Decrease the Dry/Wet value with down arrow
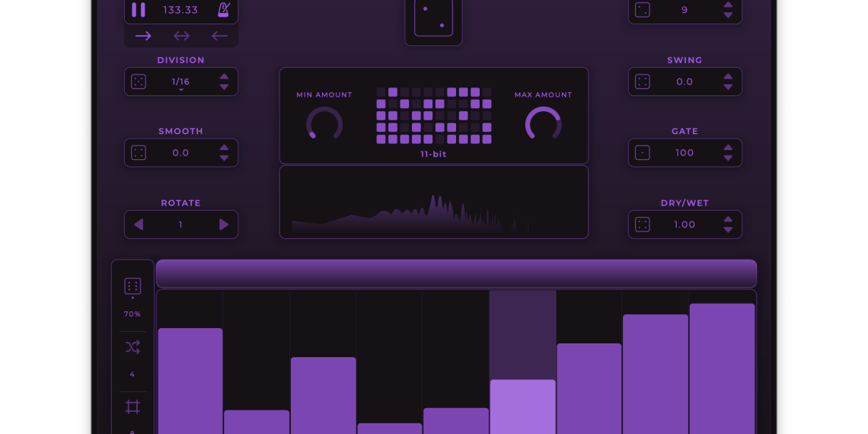Viewport: 868px width, 434px height. [728, 230]
